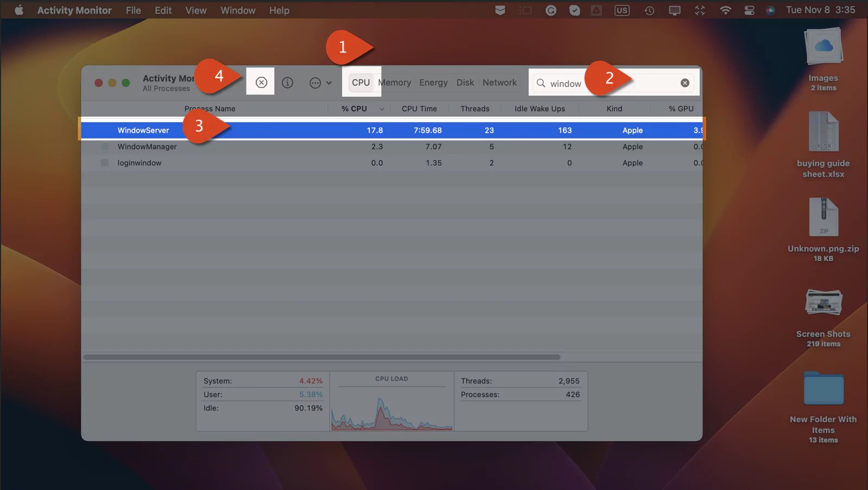Screen dimensions: 868x490
Task: Switch to the Energy tab
Action: click(x=433, y=83)
